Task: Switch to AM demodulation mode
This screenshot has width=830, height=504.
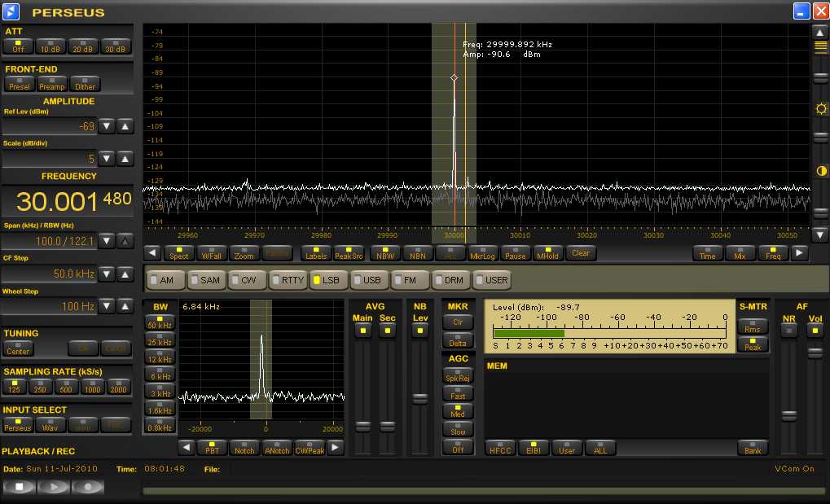Action: 165,280
